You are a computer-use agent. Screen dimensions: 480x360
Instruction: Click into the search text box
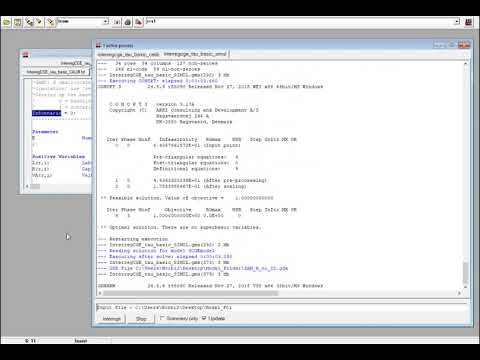pyautogui.click(x=80, y=21)
